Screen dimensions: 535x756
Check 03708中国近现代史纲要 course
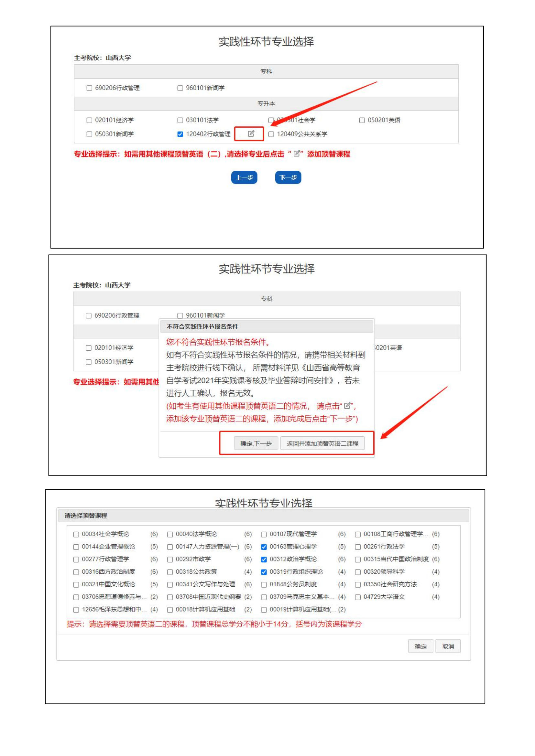[170, 597]
